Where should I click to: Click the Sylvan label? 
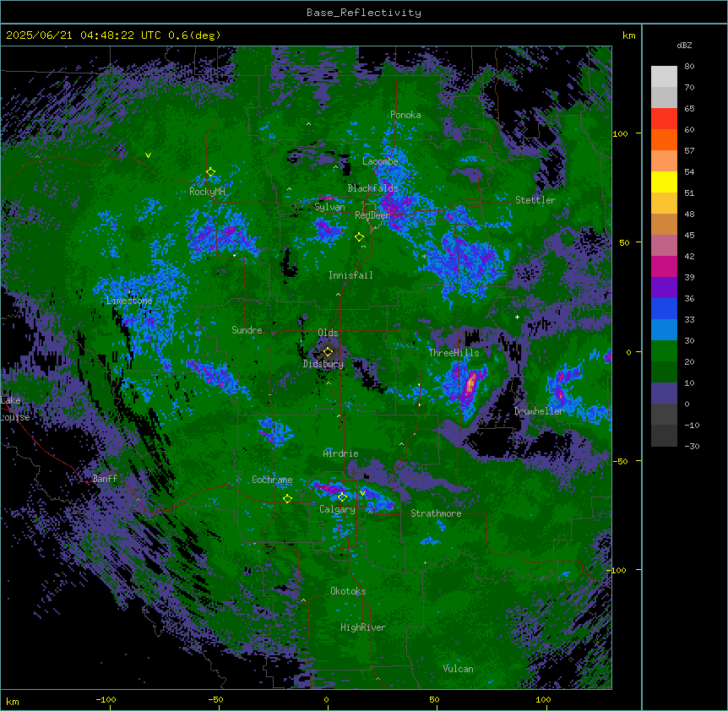point(329,207)
